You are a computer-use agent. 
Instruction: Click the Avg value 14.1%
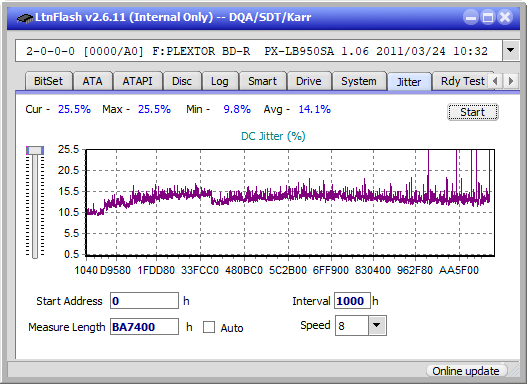click(315, 109)
